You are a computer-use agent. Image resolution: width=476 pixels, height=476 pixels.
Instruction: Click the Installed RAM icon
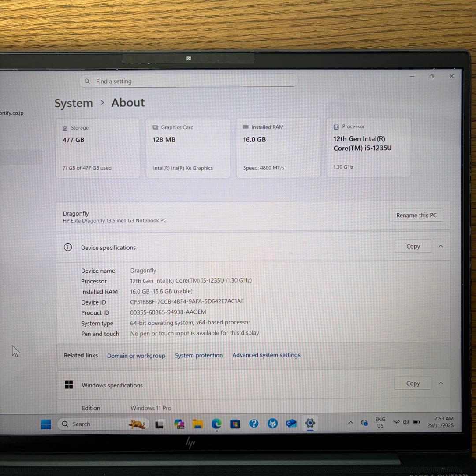point(245,127)
